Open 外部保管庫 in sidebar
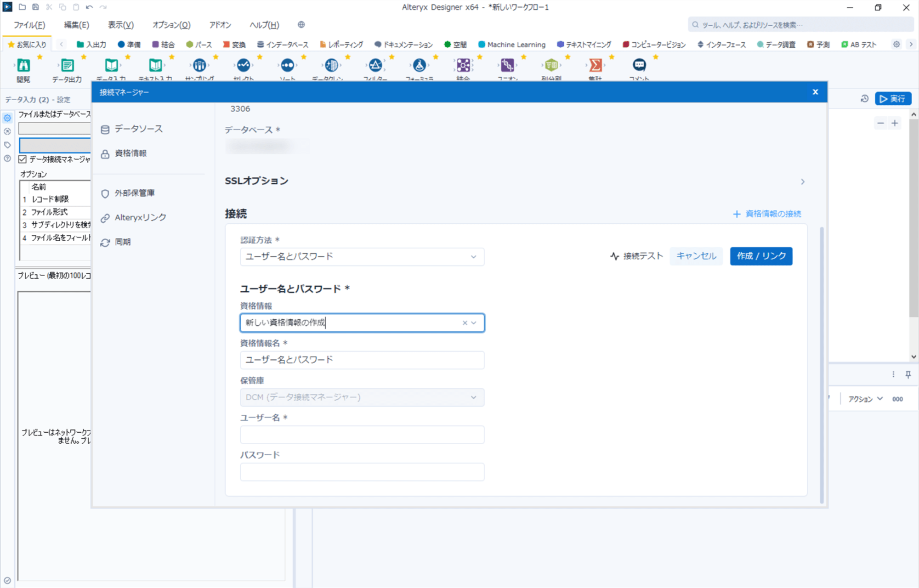Screen dimensions: 919x588 click(128, 193)
